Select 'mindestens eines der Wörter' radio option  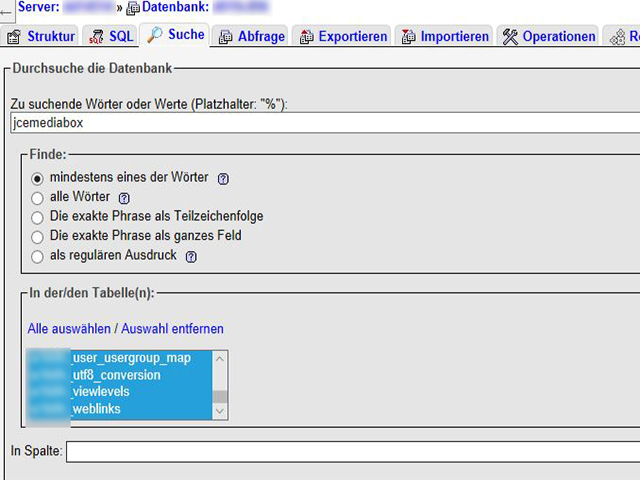point(37,178)
